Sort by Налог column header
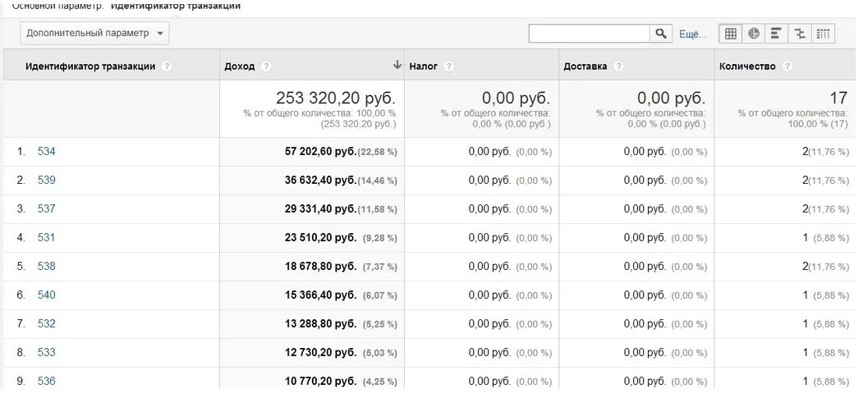This screenshot has height=398, width=868. coord(424,66)
